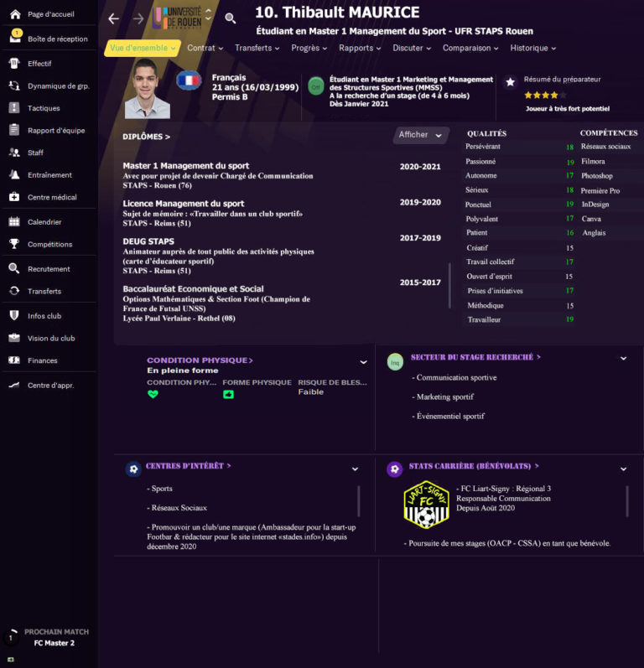The image size is (644, 668).
Task: Open the Afficher dropdown
Action: [x=421, y=135]
